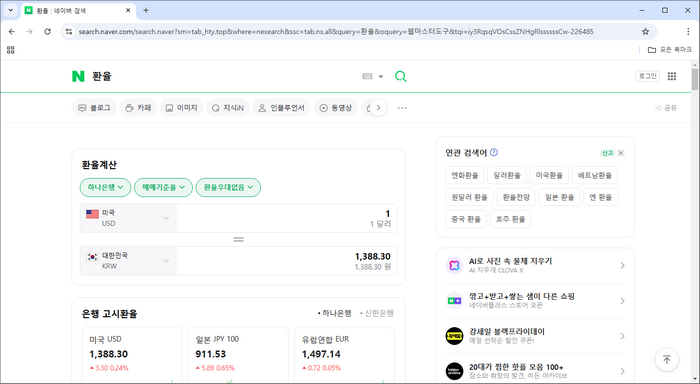Open the 일본 JPY 100 rate card
The height and width of the screenshot is (384, 700).
238,355
